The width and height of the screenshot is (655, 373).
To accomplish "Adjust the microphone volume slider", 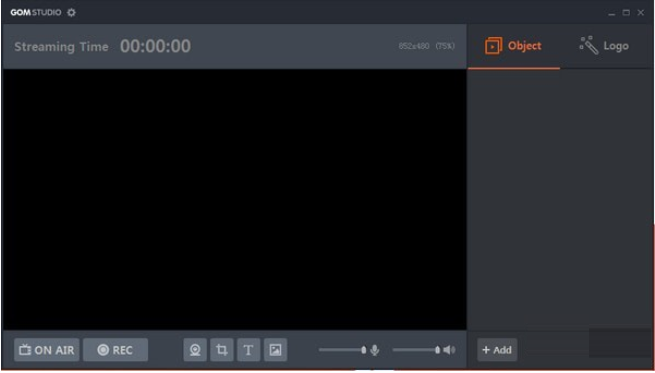I will pos(343,350).
